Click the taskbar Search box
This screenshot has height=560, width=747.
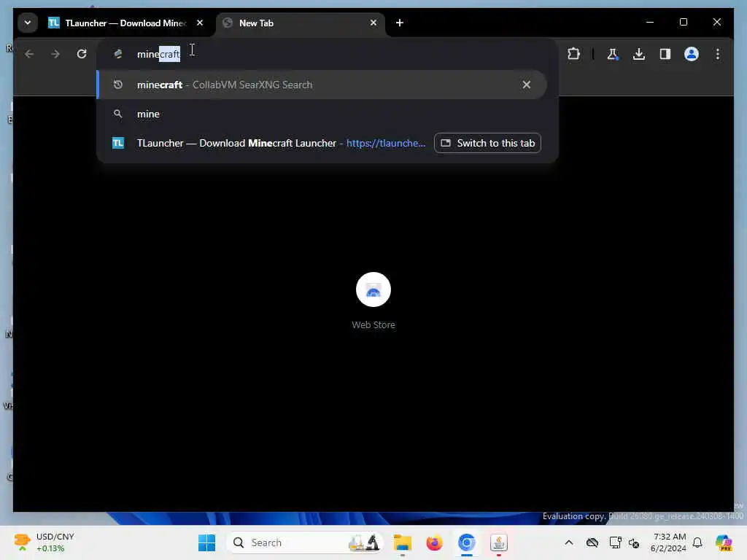point(305,542)
